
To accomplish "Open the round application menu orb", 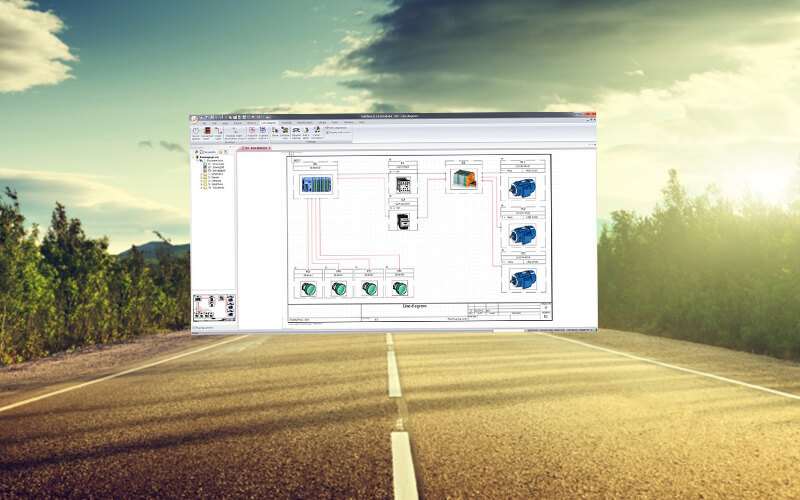I will (194, 119).
